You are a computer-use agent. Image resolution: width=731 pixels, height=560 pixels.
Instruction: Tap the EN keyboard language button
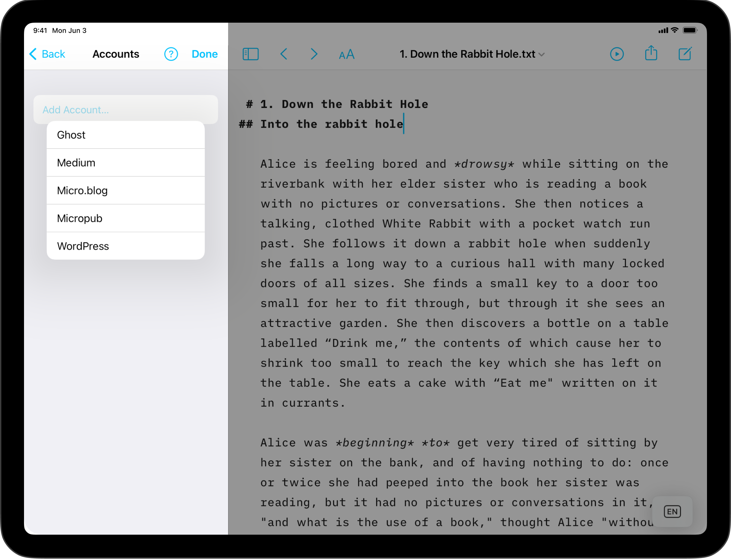672,511
